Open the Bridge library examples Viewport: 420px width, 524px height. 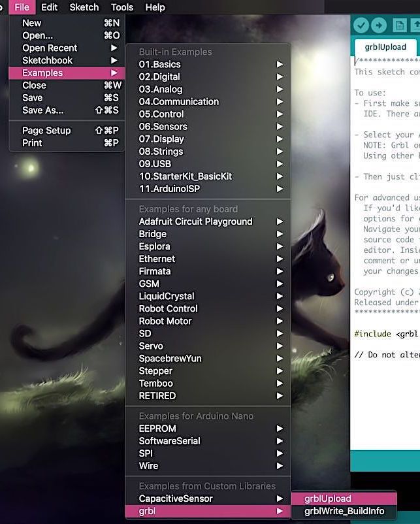(208, 234)
